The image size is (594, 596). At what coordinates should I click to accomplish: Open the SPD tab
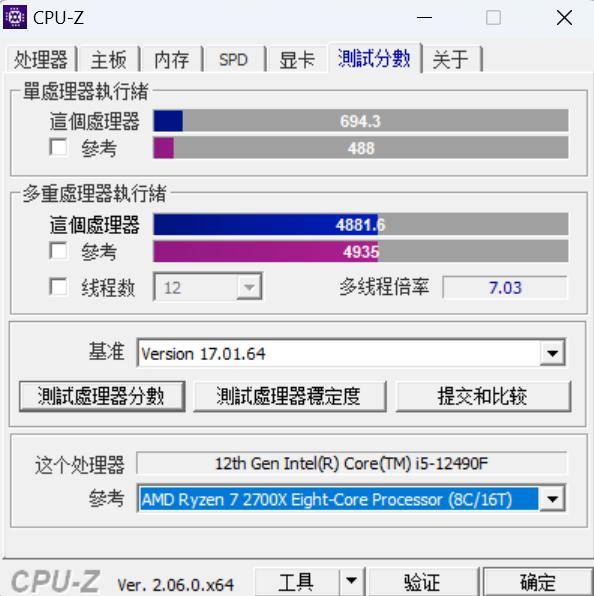[x=233, y=59]
